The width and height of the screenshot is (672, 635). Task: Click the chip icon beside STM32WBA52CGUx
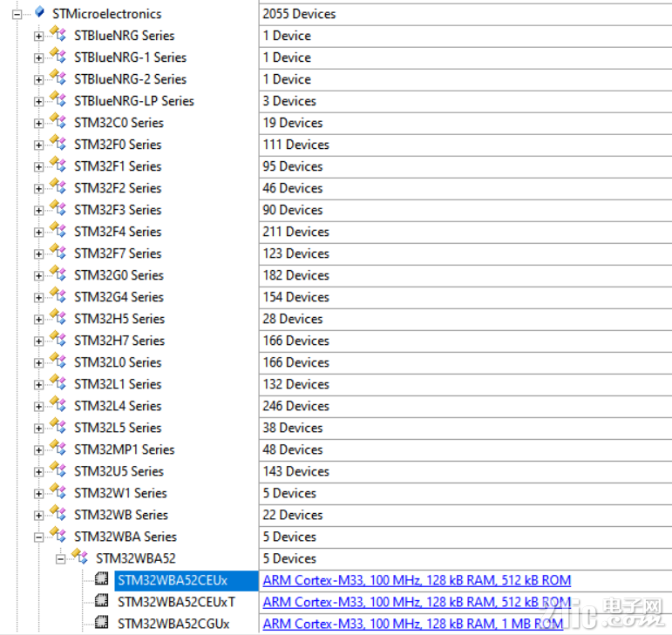point(102,622)
